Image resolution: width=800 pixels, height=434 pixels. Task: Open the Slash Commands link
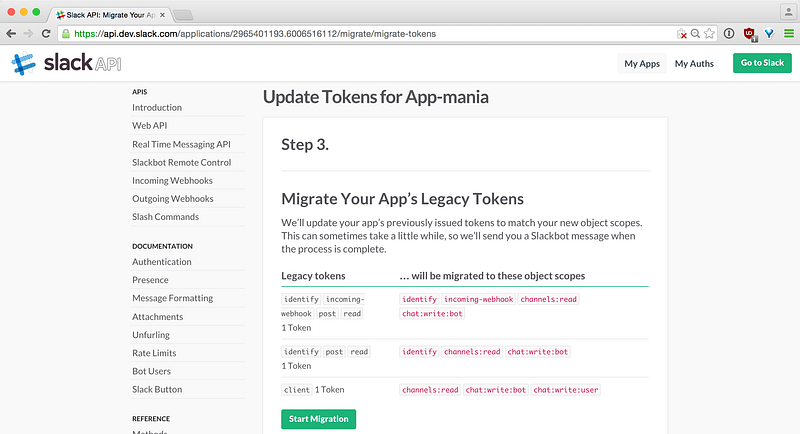click(165, 217)
